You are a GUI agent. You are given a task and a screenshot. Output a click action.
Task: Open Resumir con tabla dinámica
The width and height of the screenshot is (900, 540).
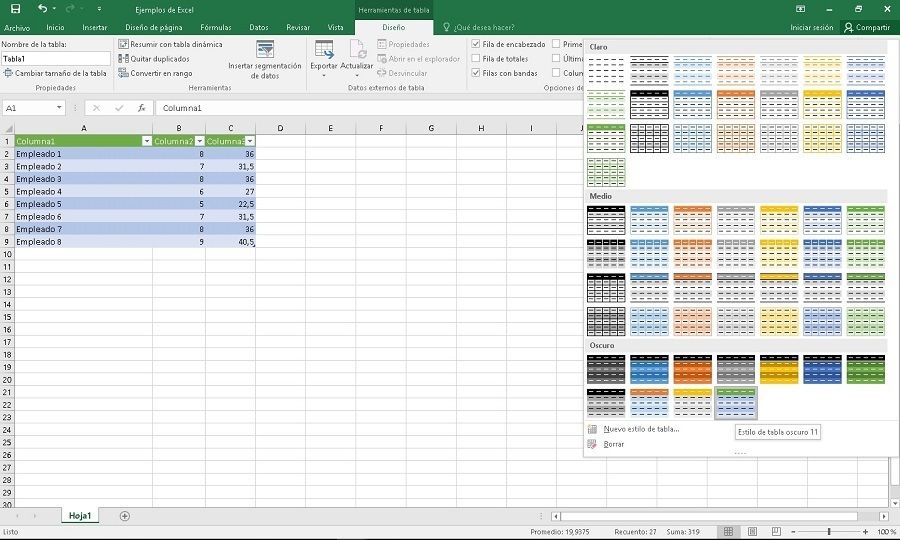point(170,44)
